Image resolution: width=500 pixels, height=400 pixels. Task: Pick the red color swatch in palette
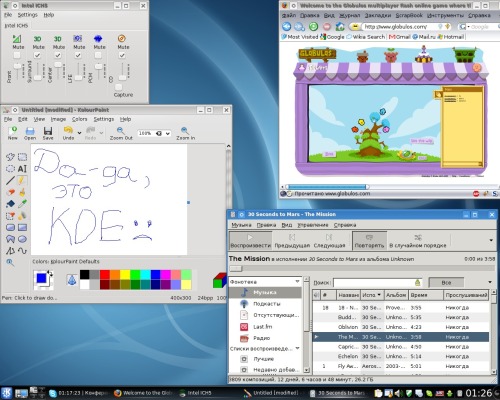pos(105,274)
